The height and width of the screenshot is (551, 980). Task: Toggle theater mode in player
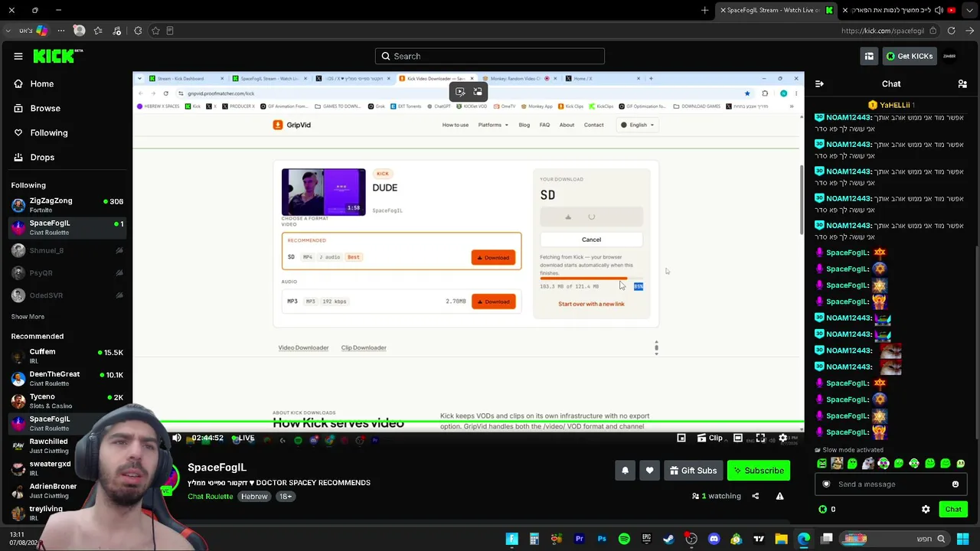pos(738,438)
